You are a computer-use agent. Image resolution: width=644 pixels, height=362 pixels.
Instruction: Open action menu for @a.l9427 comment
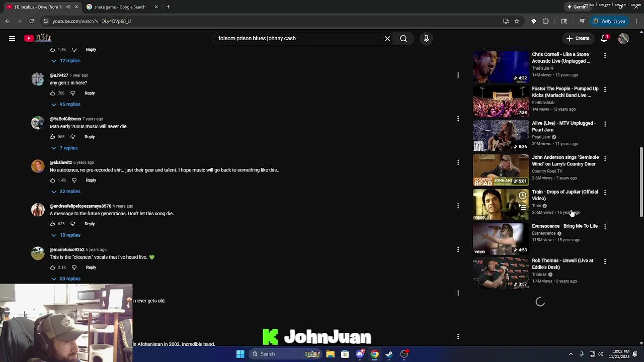[458, 75]
